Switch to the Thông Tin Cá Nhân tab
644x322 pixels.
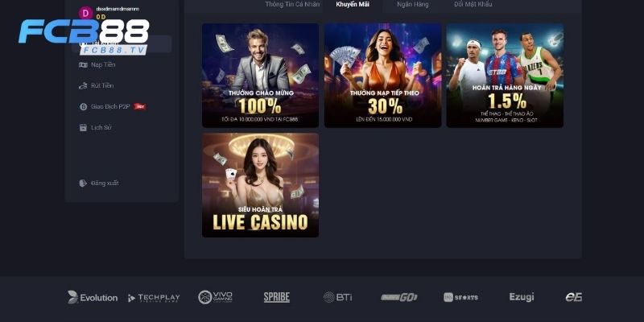tap(292, 5)
